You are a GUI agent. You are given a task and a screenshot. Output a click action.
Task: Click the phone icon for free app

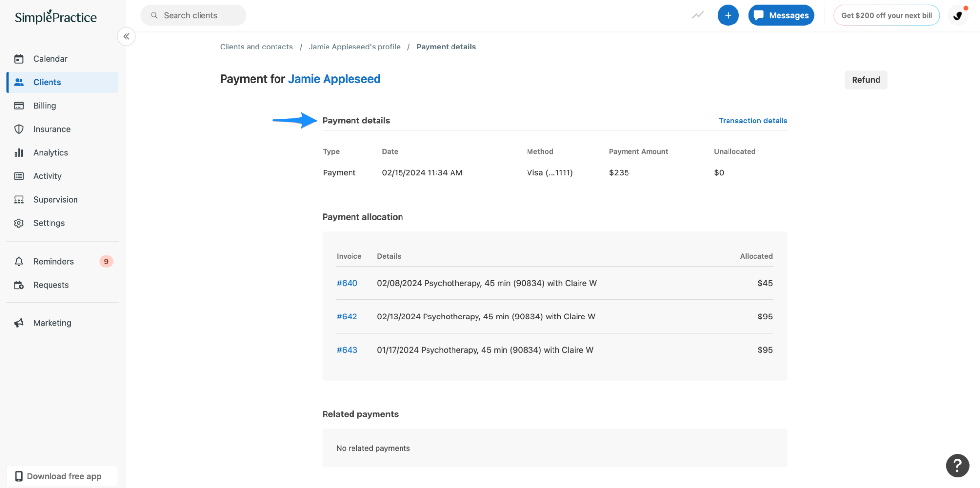pyautogui.click(x=19, y=476)
